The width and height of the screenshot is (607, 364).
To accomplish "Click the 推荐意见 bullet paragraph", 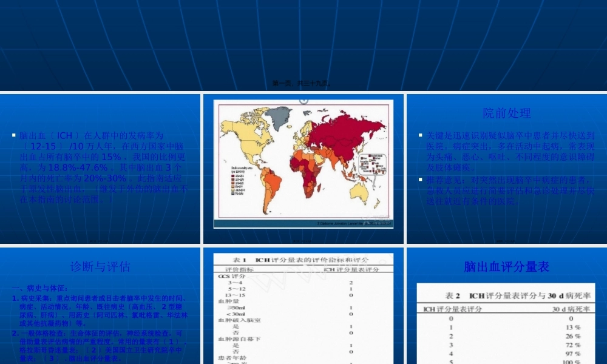I will [x=506, y=190].
